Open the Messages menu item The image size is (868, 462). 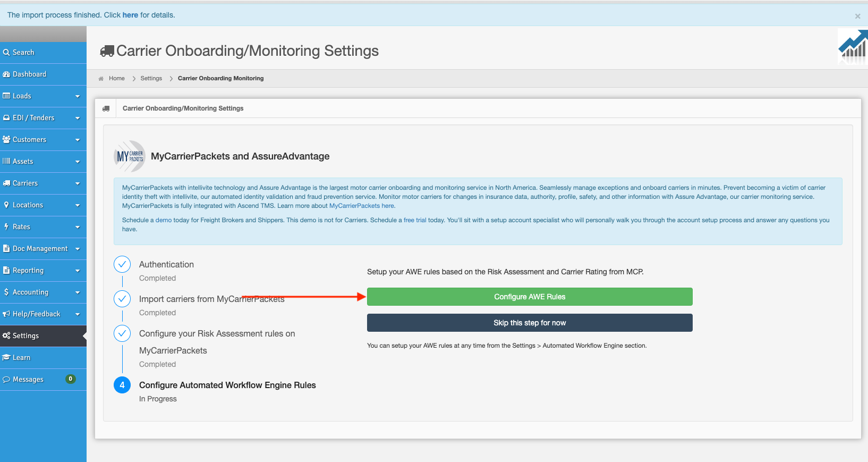pyautogui.click(x=43, y=379)
